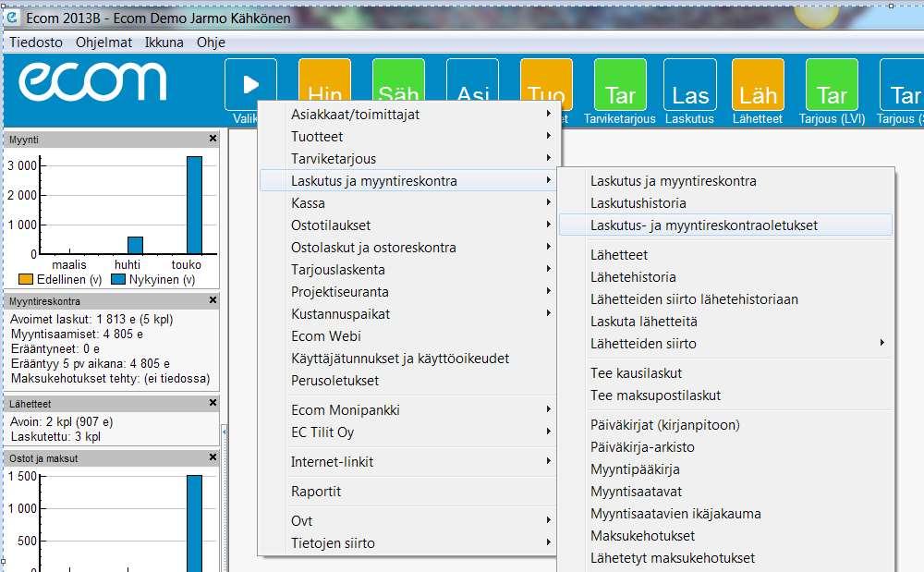Viewport: 924px width, 572px height.
Task: Open Maksukehotukset
Action: click(x=726, y=536)
